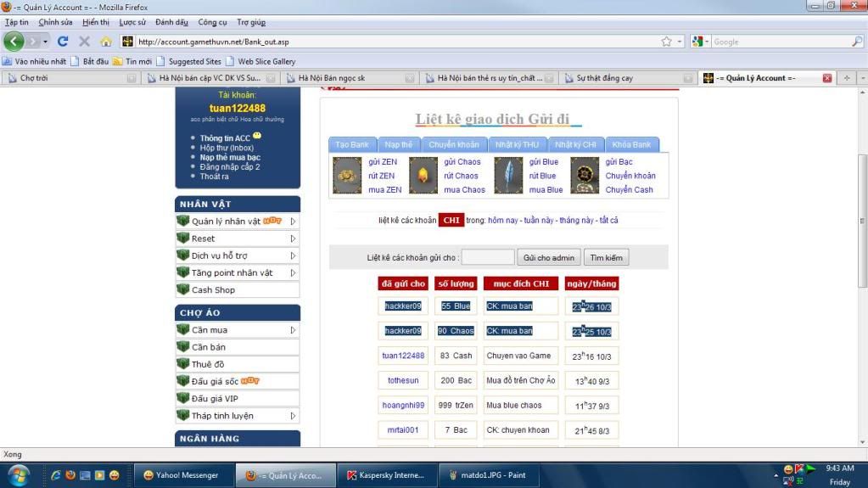The width and height of the screenshot is (868, 488).
Task: Expand Tăng point nhân vật submenu arrow
Action: pyautogui.click(x=293, y=272)
